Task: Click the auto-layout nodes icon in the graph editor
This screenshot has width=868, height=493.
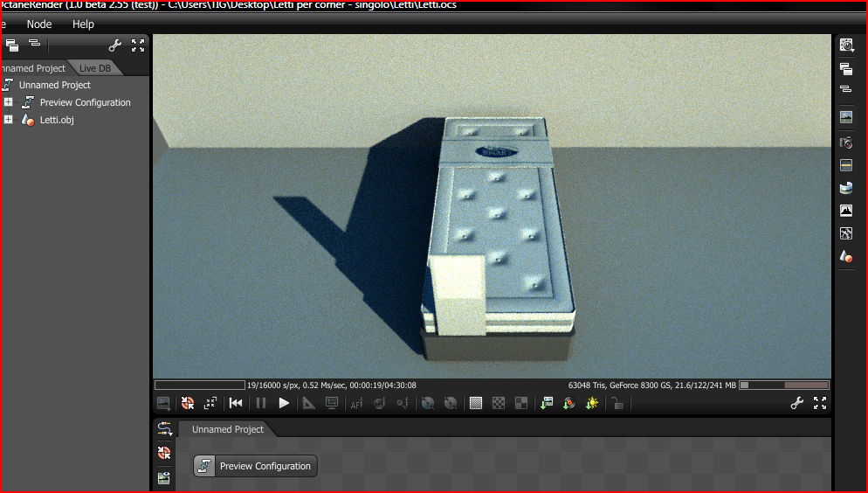Action: (164, 428)
